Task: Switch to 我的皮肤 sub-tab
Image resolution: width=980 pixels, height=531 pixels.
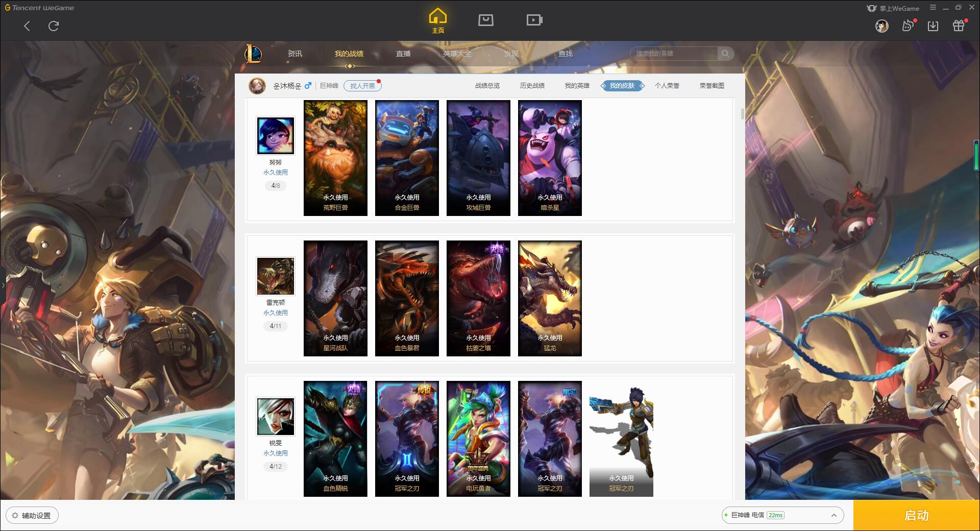Action: [622, 86]
